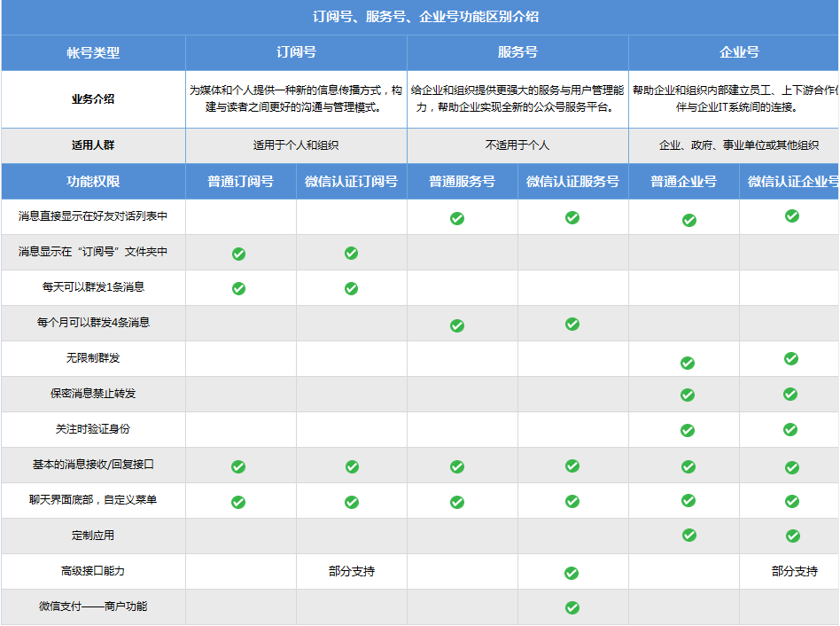Click the 保密消息禁止转发 checkmark under 普通企业号
This screenshot has width=840, height=626.
[688, 395]
